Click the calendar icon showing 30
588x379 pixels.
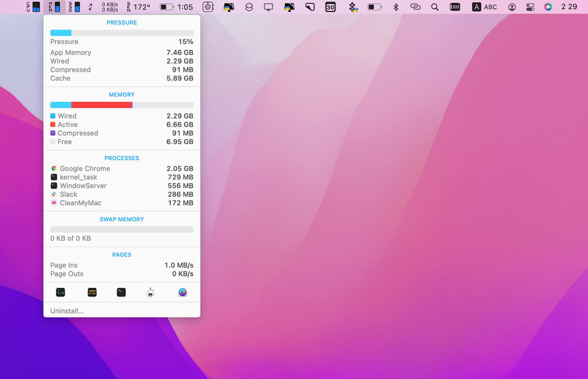pyautogui.click(x=330, y=7)
